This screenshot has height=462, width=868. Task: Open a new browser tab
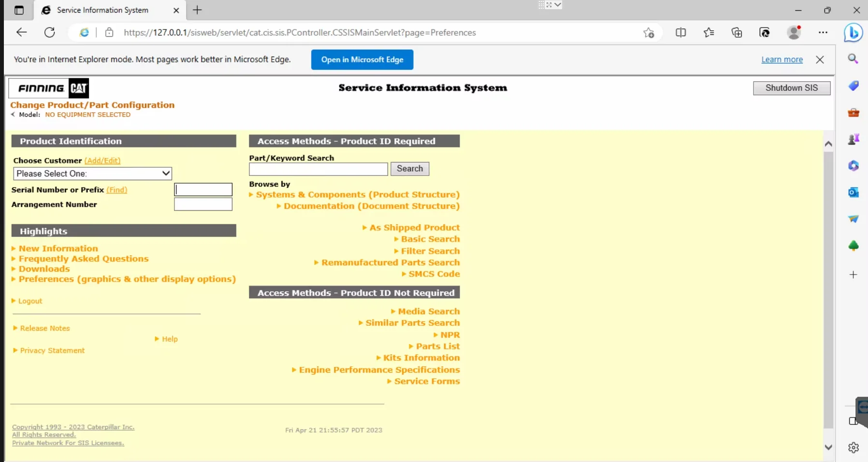point(197,10)
